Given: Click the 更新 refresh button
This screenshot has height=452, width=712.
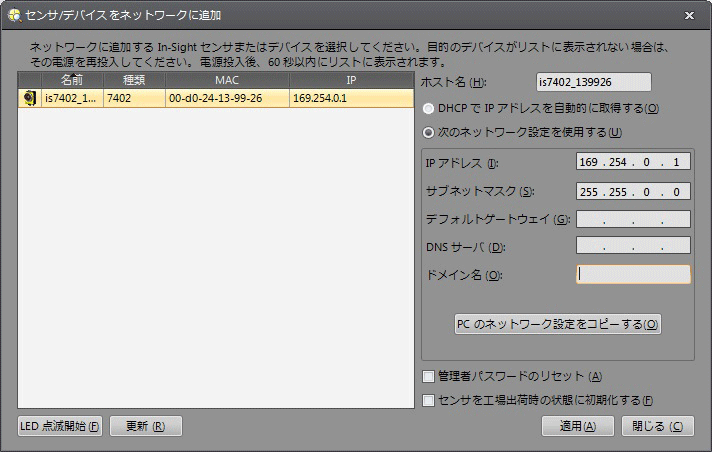Looking at the screenshot, I should pos(145,426).
